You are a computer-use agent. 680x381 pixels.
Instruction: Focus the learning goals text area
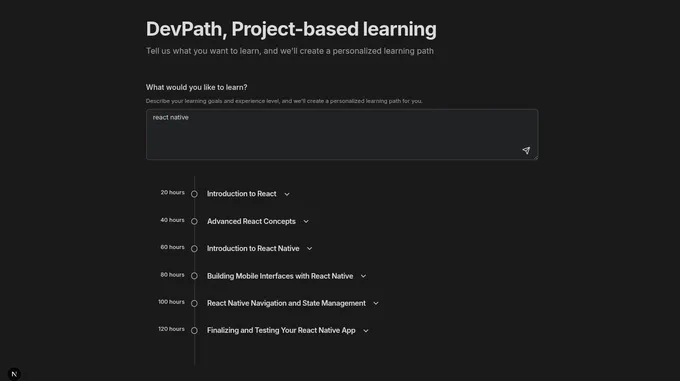click(x=342, y=134)
